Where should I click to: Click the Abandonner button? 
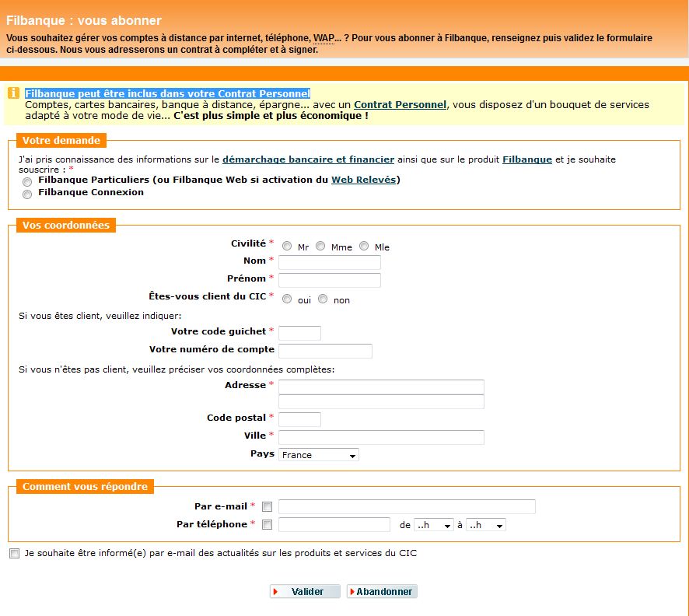(382, 591)
